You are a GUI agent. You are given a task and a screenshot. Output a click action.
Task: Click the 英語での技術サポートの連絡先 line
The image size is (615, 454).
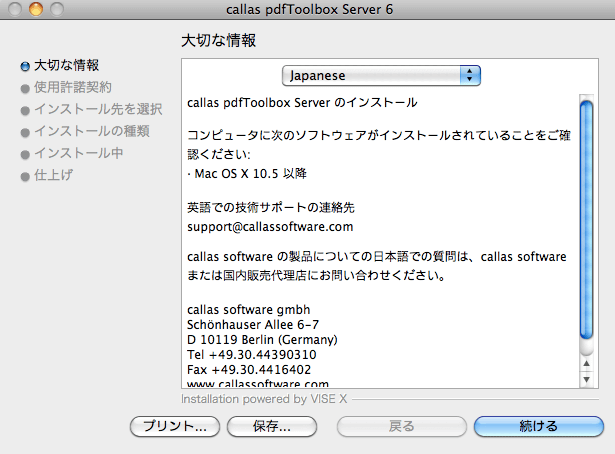(271, 207)
